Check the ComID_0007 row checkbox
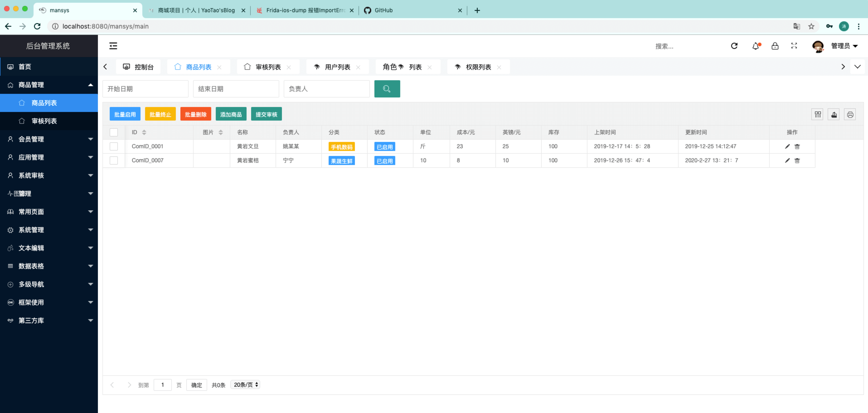Image resolution: width=868 pixels, height=413 pixels. (x=114, y=160)
